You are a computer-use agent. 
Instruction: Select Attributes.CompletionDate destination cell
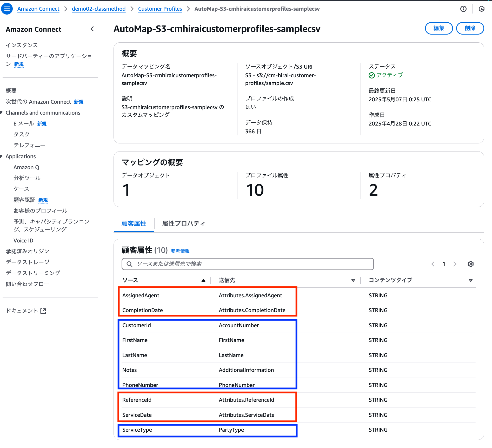tap(252, 310)
